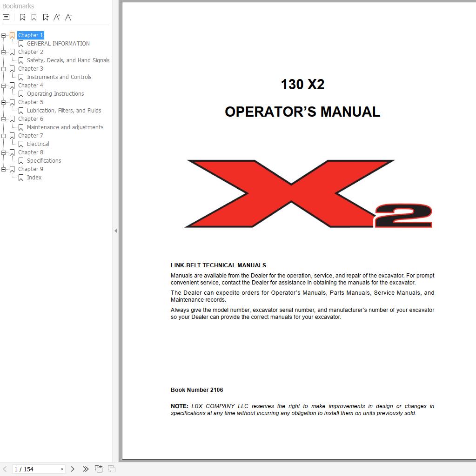Viewport: 476px width, 476px height.
Task: Collapse the Chapter 6 tree node
Action: (3, 119)
